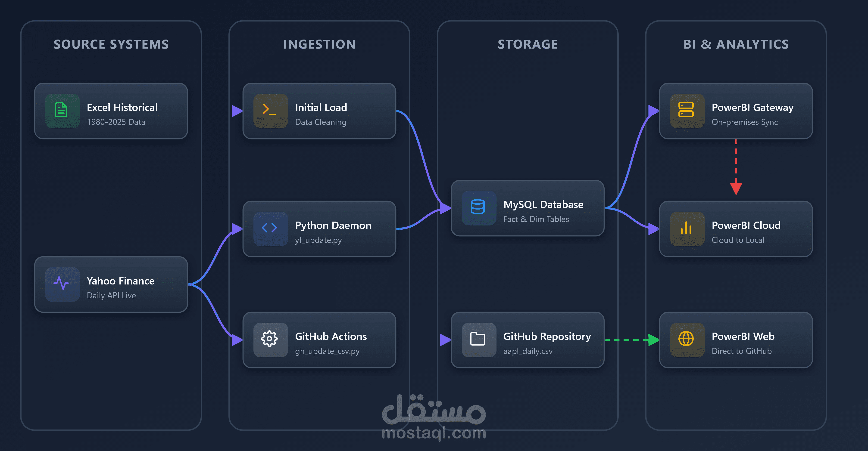Click the globe icon for PowerBI Web

[686, 339]
